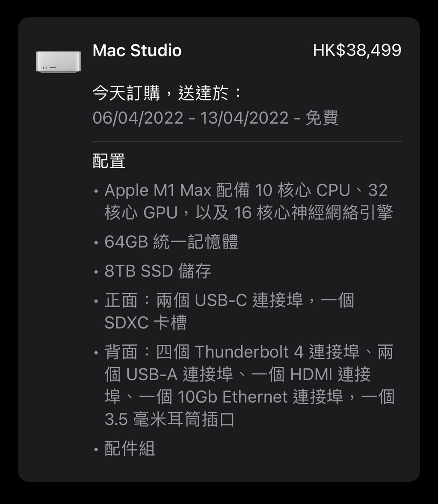This screenshot has width=438, height=504.
Task: Click the HK$38,499 price label
Action: click(357, 50)
